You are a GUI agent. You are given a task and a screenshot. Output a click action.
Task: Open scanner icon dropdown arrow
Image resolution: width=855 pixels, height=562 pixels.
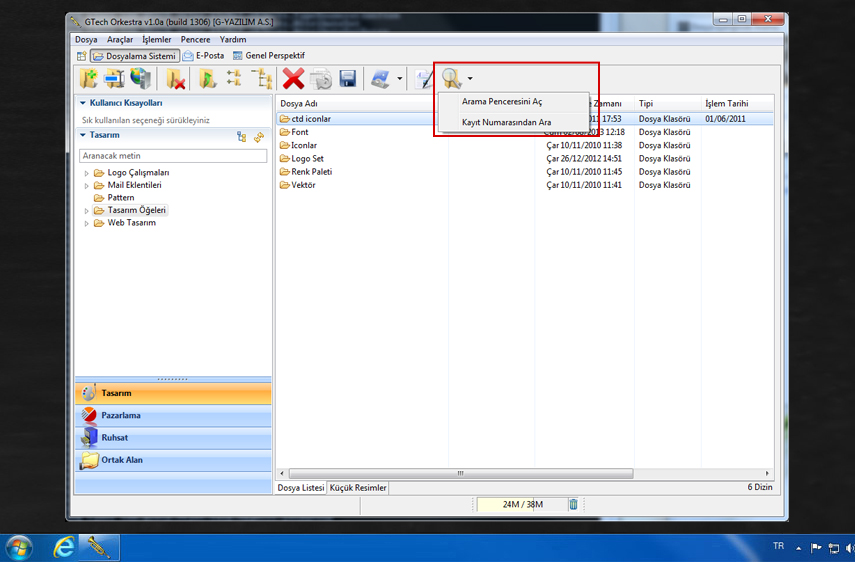pyautogui.click(x=400, y=79)
